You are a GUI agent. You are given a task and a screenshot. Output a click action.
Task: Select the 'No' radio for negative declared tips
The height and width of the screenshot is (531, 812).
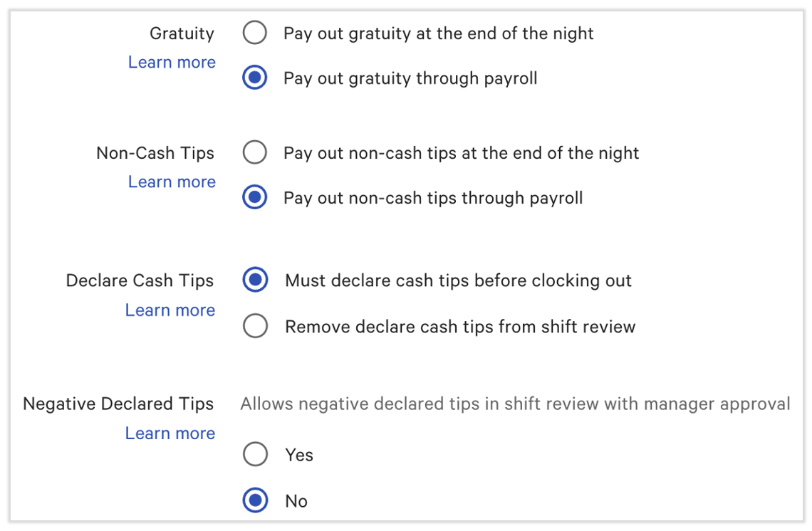click(255, 500)
